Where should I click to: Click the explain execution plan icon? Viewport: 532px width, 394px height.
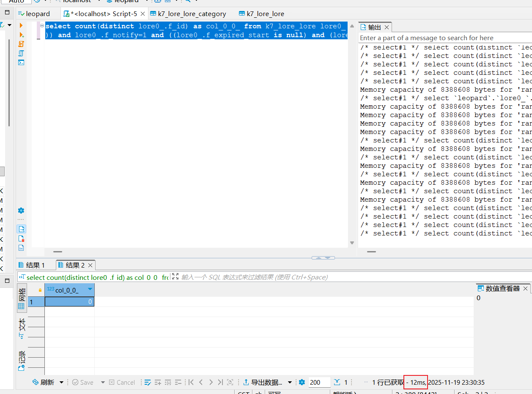click(21, 53)
